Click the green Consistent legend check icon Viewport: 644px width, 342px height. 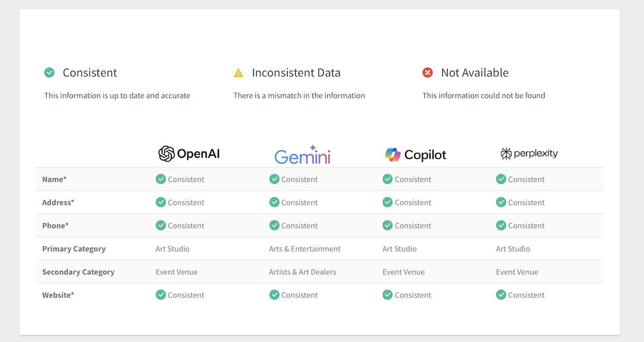(x=49, y=72)
